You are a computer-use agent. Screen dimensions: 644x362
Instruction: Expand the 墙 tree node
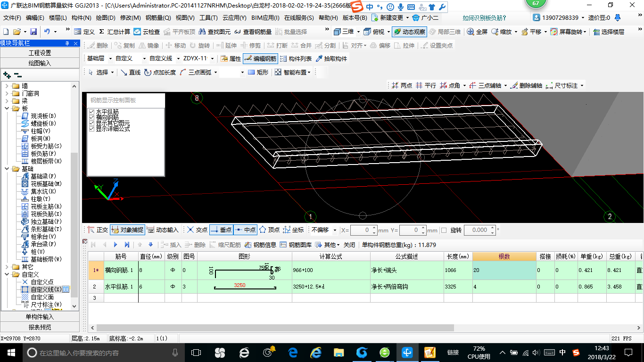pos(7,86)
